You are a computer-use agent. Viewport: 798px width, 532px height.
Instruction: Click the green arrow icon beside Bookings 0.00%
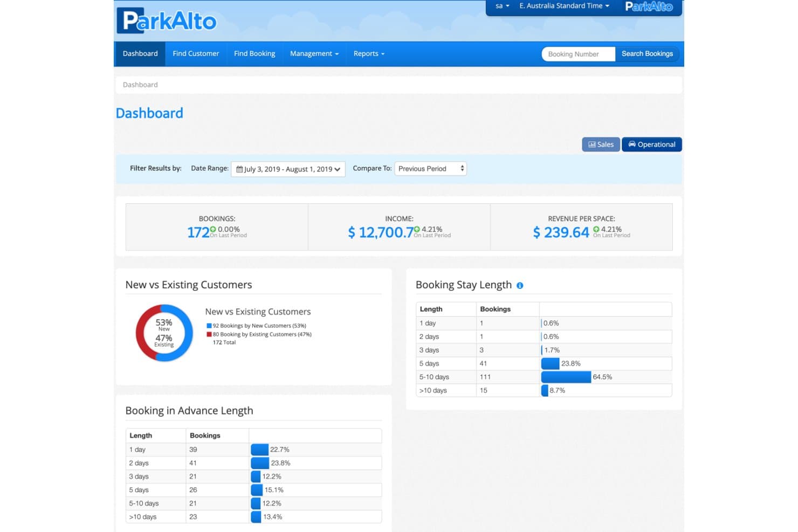(213, 230)
